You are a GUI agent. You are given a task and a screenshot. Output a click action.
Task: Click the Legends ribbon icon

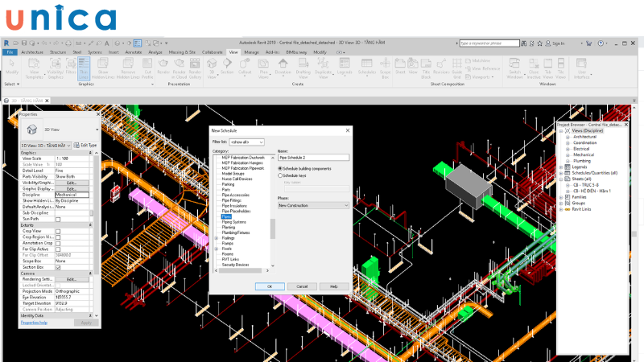click(x=345, y=68)
